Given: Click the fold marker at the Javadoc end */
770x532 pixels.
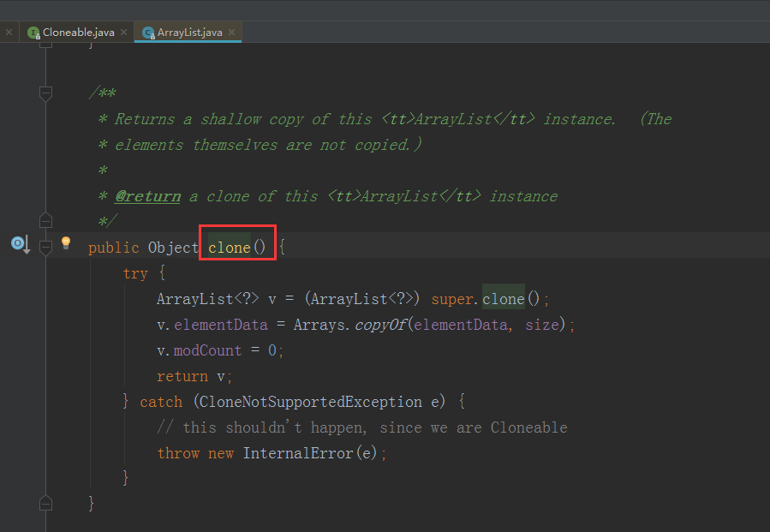Looking at the screenshot, I should [x=45, y=220].
